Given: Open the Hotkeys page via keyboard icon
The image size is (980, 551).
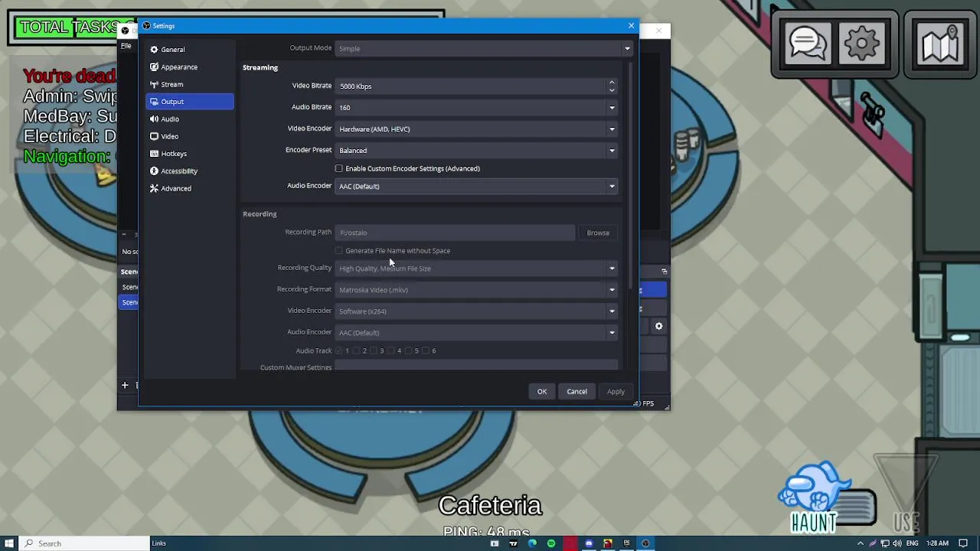Looking at the screenshot, I should click(x=154, y=154).
